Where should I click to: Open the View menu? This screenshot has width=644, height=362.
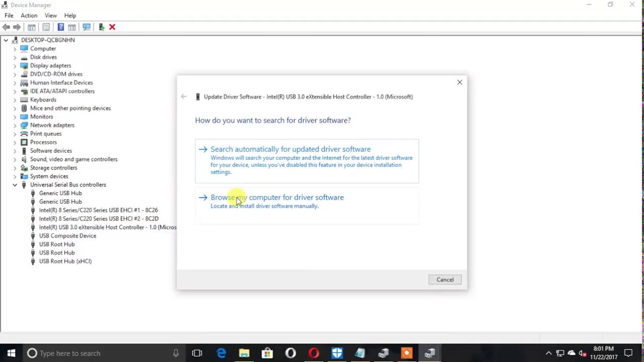(51, 16)
